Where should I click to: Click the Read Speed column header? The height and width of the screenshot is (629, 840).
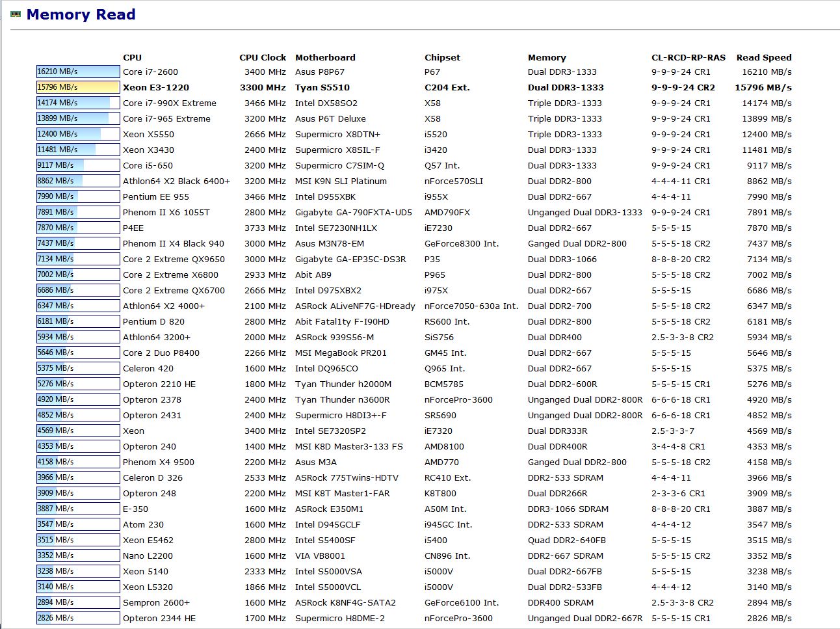tap(764, 57)
